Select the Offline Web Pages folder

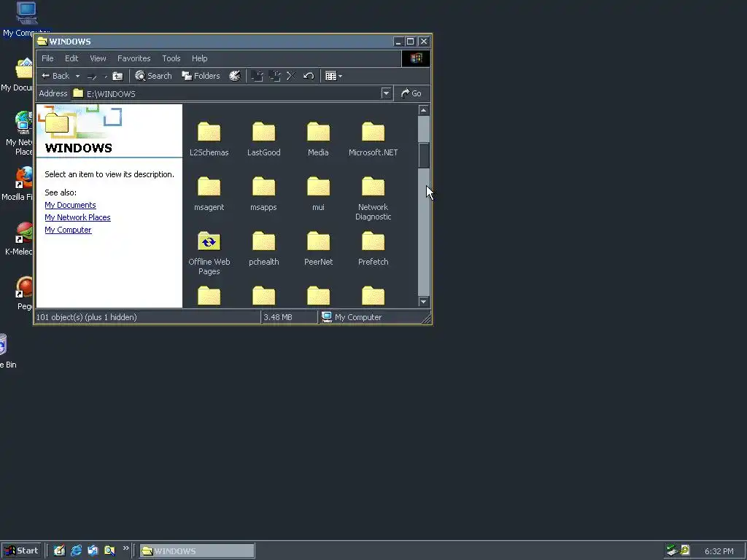pos(209,253)
